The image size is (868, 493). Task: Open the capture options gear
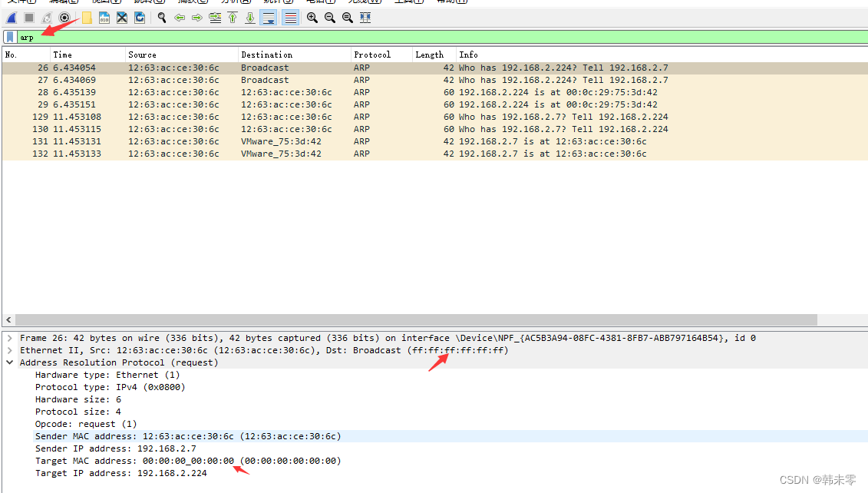click(x=64, y=17)
